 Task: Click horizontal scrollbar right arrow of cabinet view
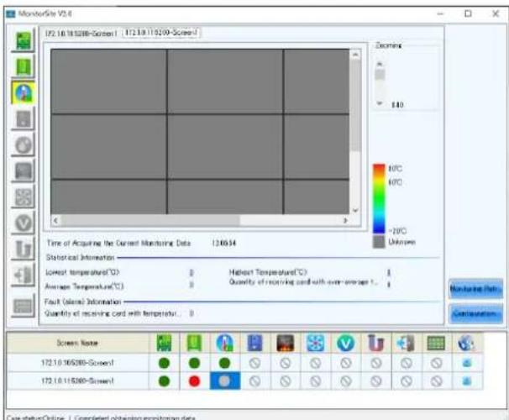[x=345, y=220]
